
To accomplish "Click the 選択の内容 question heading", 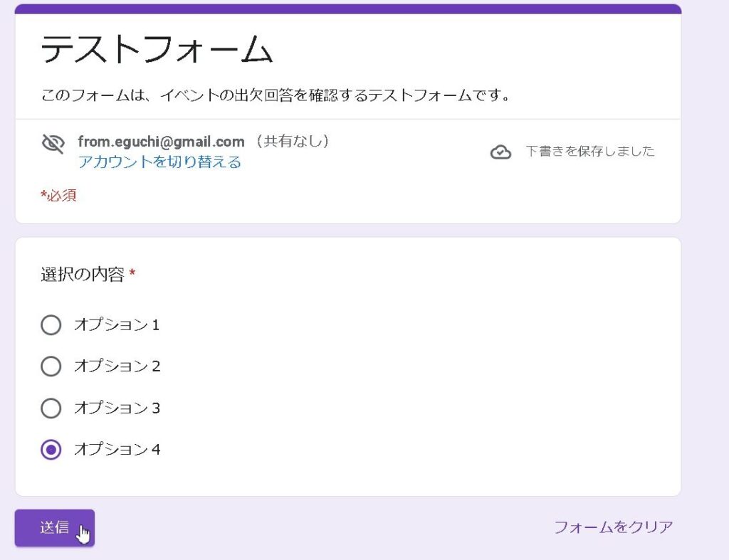I will (83, 275).
